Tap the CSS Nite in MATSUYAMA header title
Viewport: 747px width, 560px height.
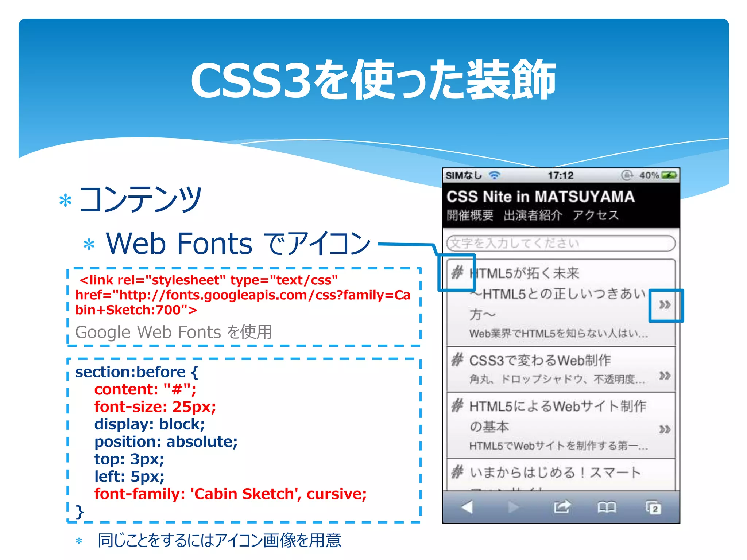coord(541,197)
